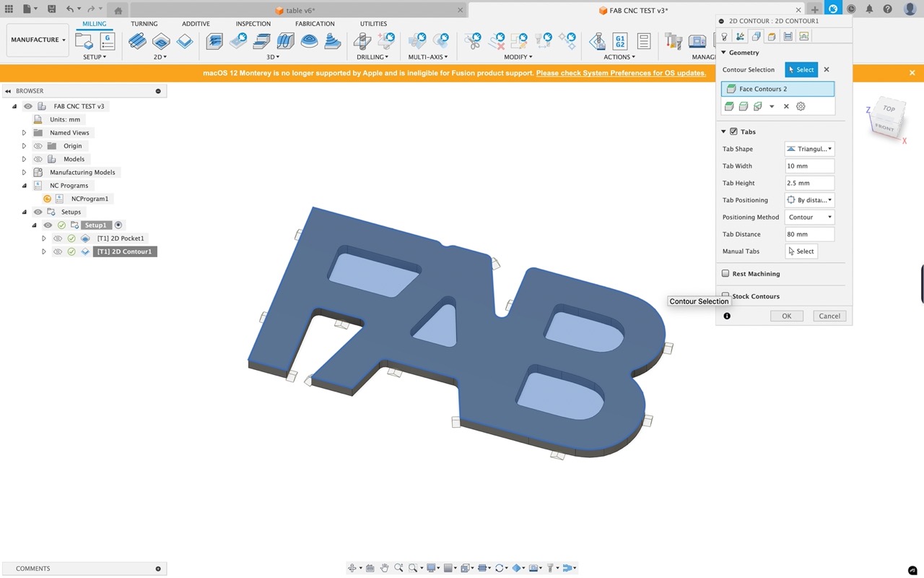Collapse the Geometry section

point(723,53)
